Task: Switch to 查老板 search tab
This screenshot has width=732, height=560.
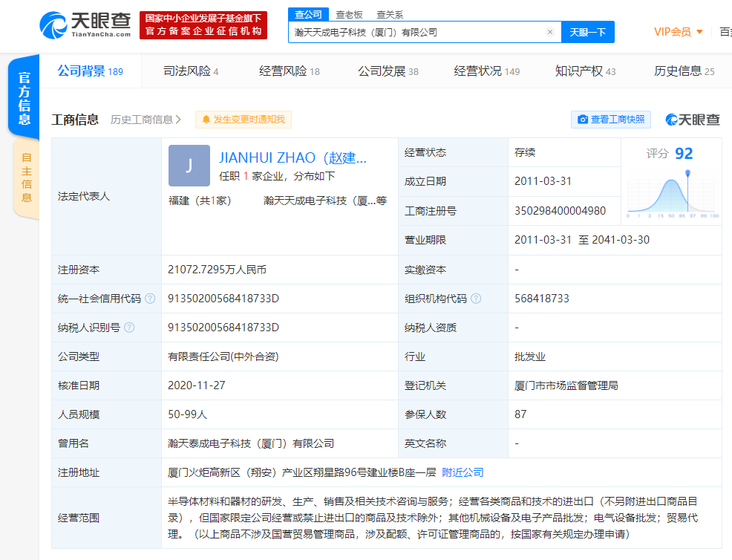Action: 349,15
